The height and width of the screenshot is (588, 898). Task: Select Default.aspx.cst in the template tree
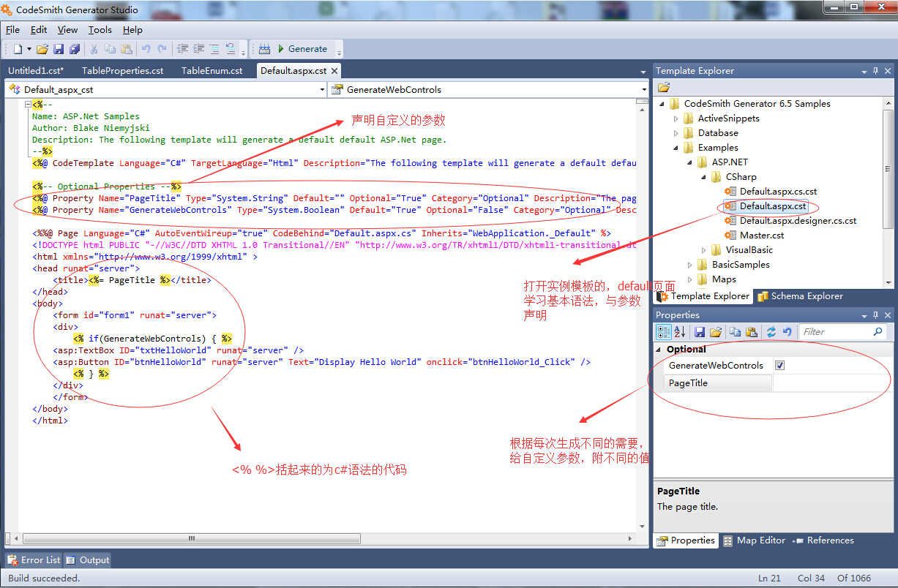tap(773, 206)
